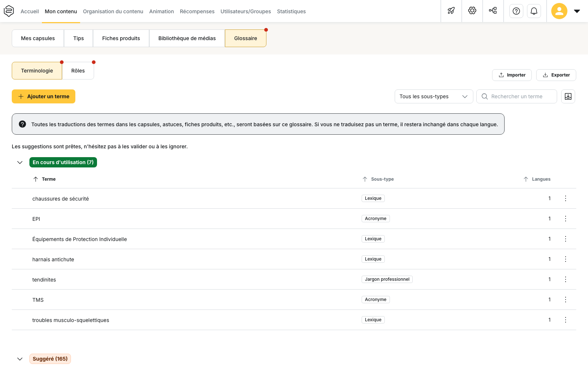Open Statistiques menu

(x=291, y=11)
